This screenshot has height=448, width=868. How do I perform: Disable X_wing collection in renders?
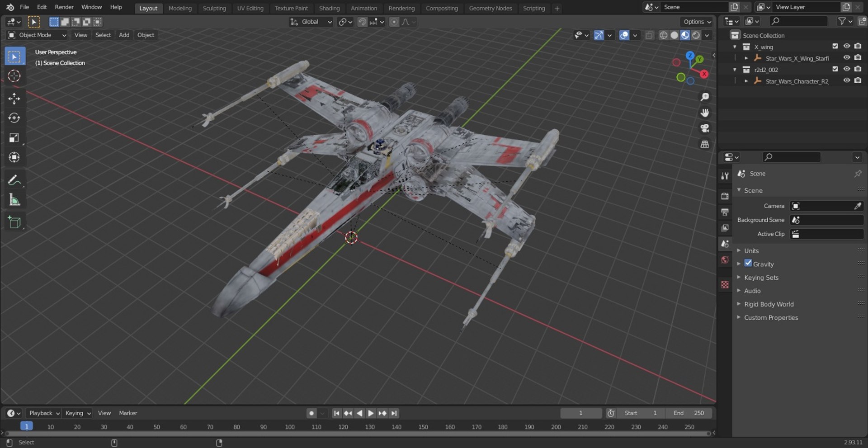coord(858,46)
